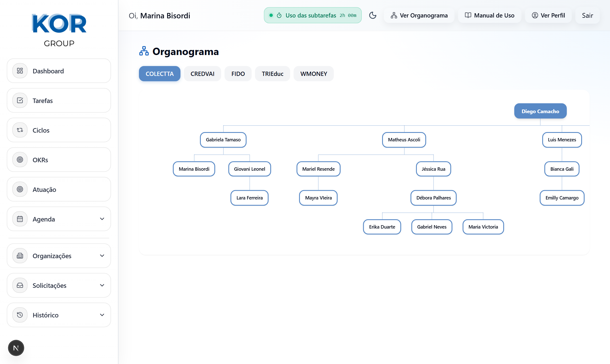Click the round N badge
Screen dimensions: 610x364
[x=16, y=348]
